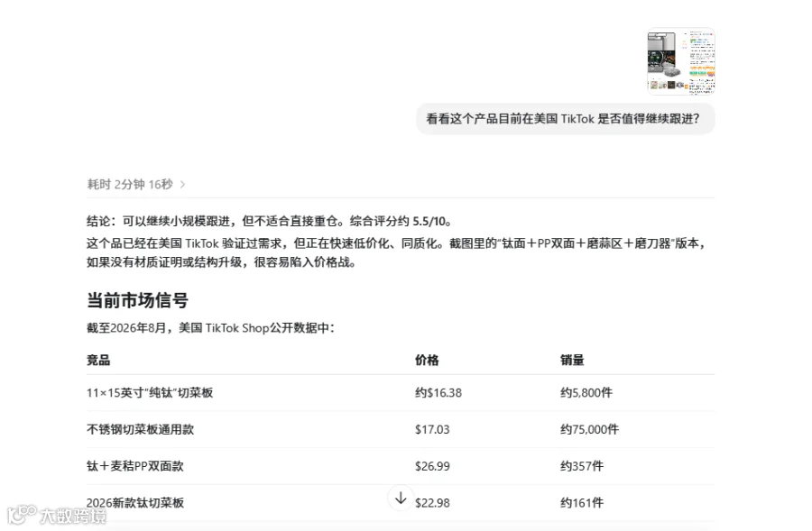Viewport: 812px width, 531px height.
Task: Click the user message bubble about TikTok
Action: (566, 118)
